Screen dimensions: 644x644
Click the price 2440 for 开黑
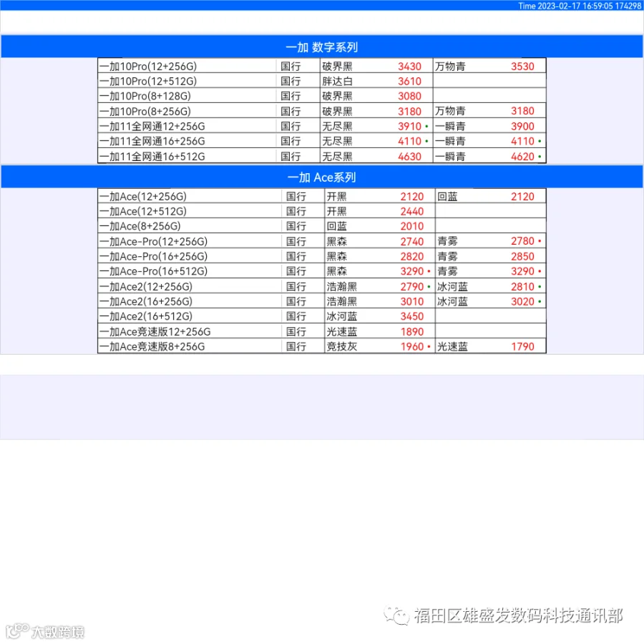pos(412,211)
